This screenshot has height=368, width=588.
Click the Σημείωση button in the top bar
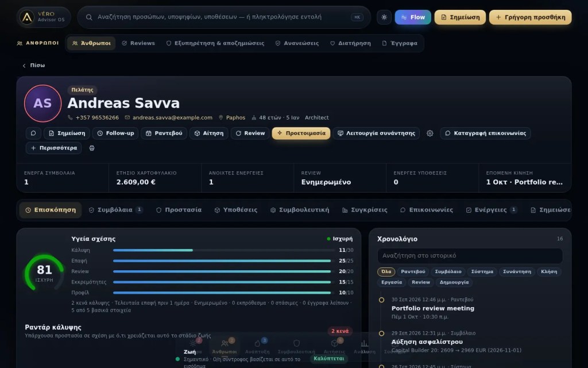pos(460,17)
